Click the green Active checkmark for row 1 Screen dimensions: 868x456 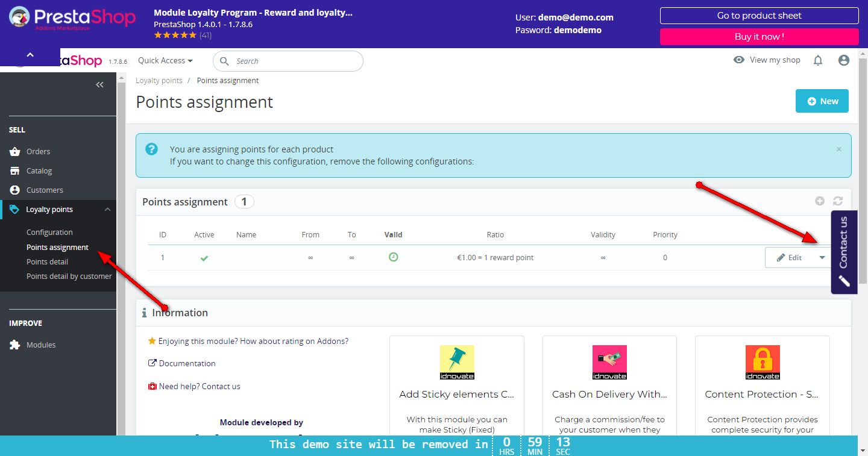pyautogui.click(x=204, y=258)
